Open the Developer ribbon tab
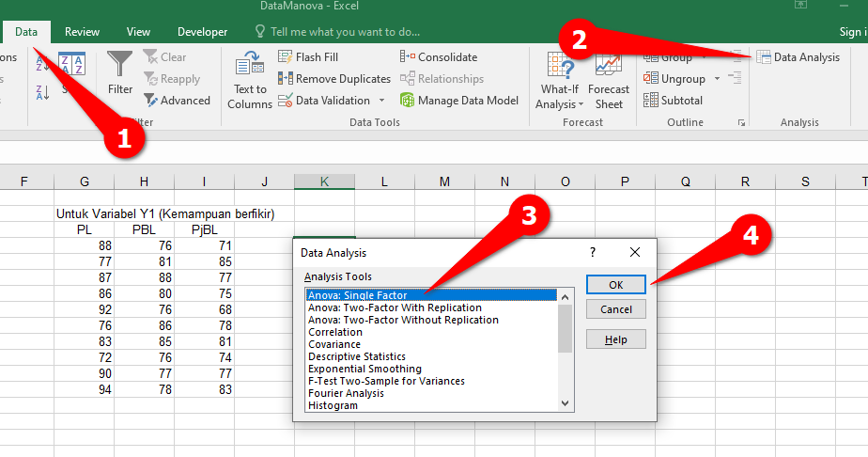Viewport: 868px width, 457px height. pyautogui.click(x=202, y=32)
